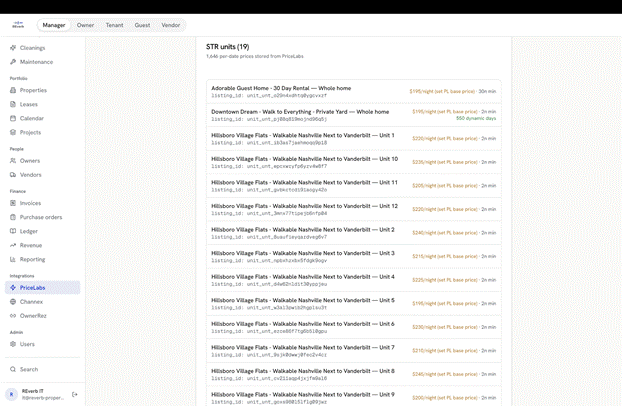Go to Properties page

pos(42,90)
